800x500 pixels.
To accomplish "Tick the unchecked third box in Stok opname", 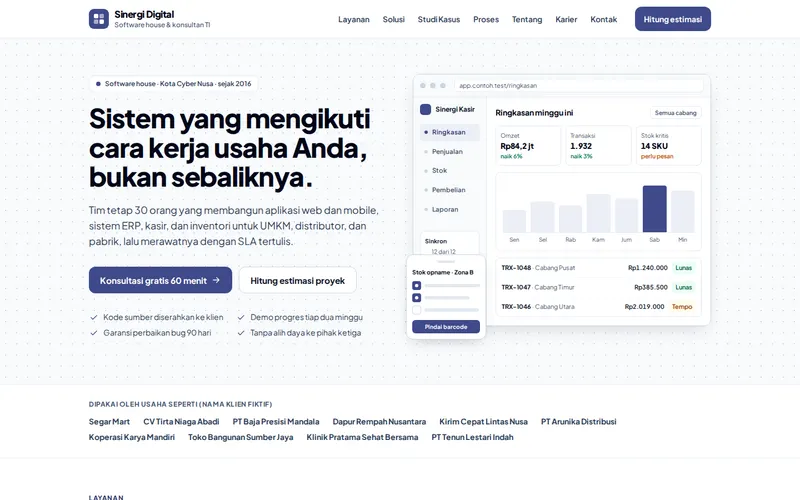I will (416, 310).
